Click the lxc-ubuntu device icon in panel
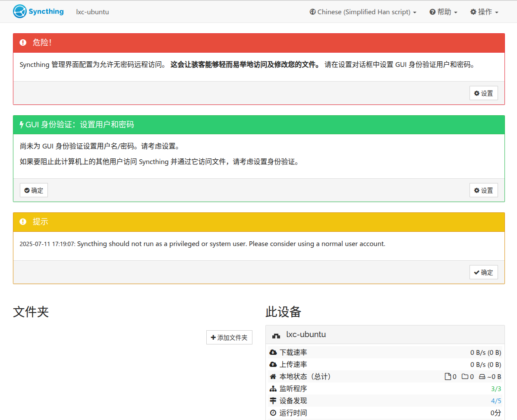 [x=276, y=335]
